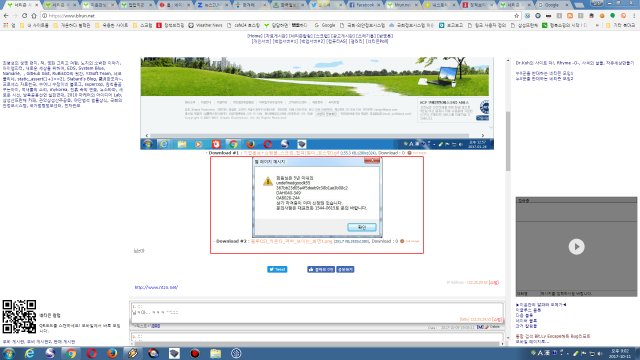Viewport: 640px width, 360px height.
Task: Click the Chrome icon in the taskbar
Action: click(71, 353)
